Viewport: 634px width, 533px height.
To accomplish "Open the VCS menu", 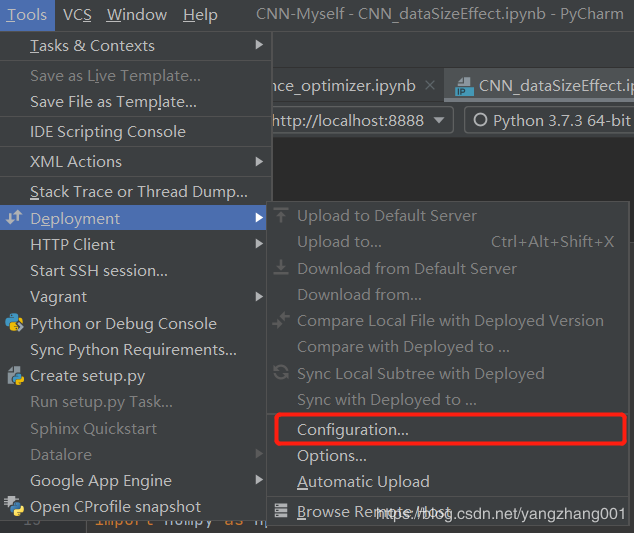I will click(x=77, y=15).
